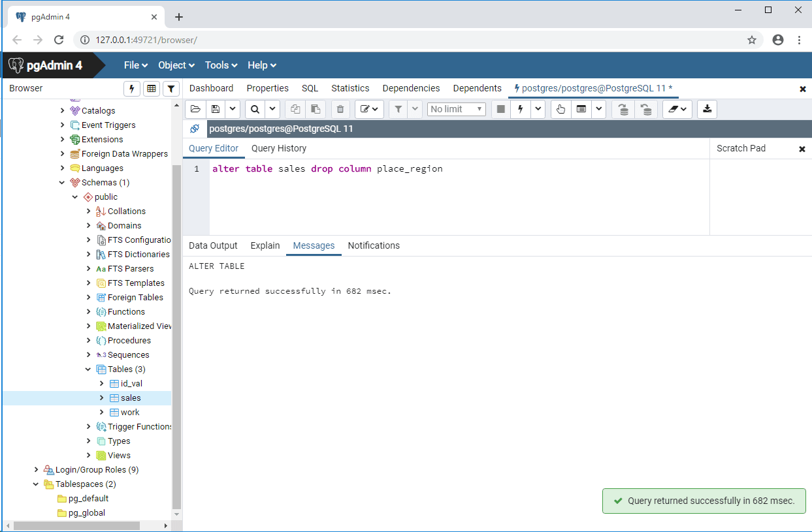The image size is (812, 532).
Task: Open the filter options dropdown arrow
Action: (414, 109)
